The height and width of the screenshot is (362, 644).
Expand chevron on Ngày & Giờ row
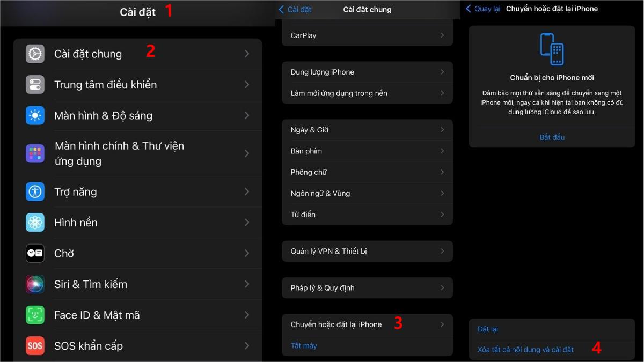point(442,130)
